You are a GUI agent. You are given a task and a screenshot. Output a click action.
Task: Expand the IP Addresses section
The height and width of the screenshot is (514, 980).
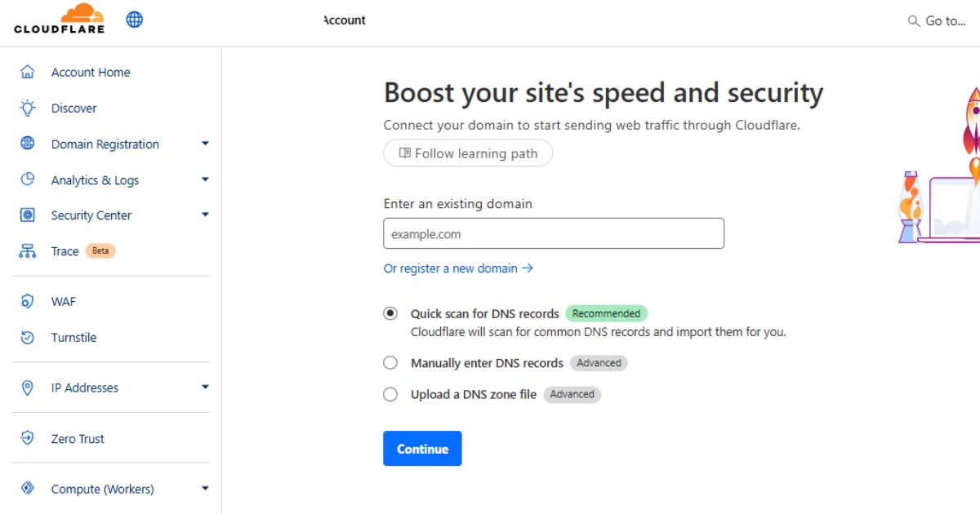click(x=205, y=388)
